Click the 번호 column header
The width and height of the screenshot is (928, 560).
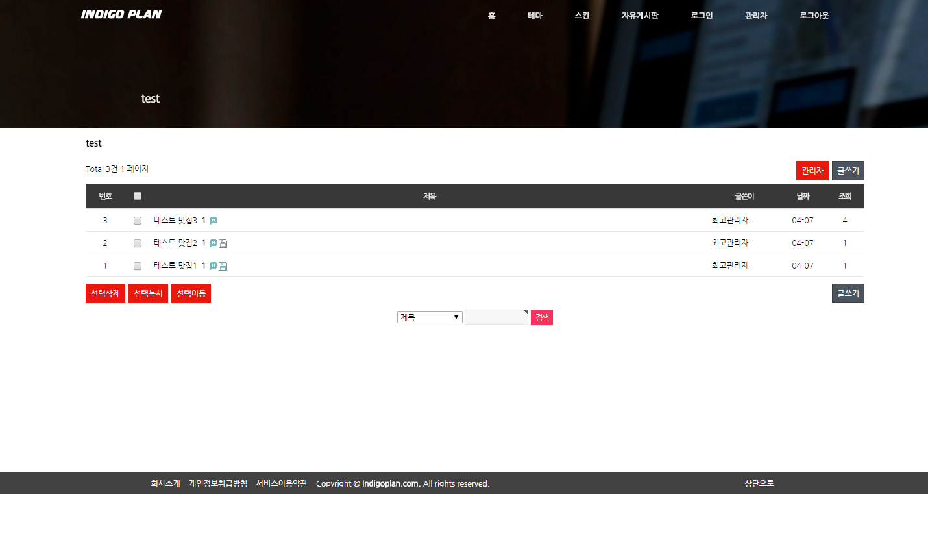tap(105, 196)
